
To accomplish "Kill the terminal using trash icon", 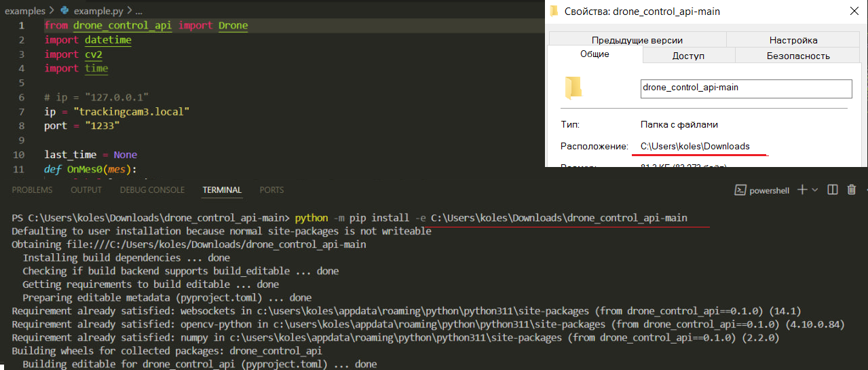I will [x=852, y=190].
